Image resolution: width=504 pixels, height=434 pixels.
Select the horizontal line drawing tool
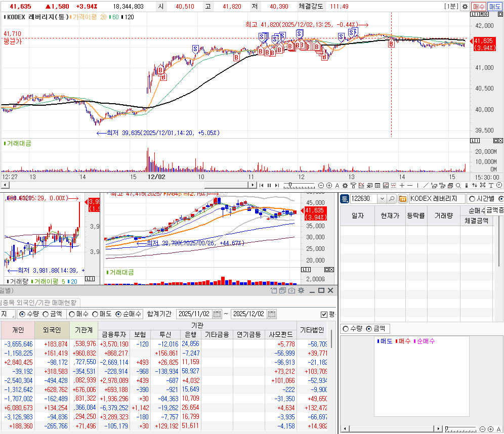pos(410,185)
